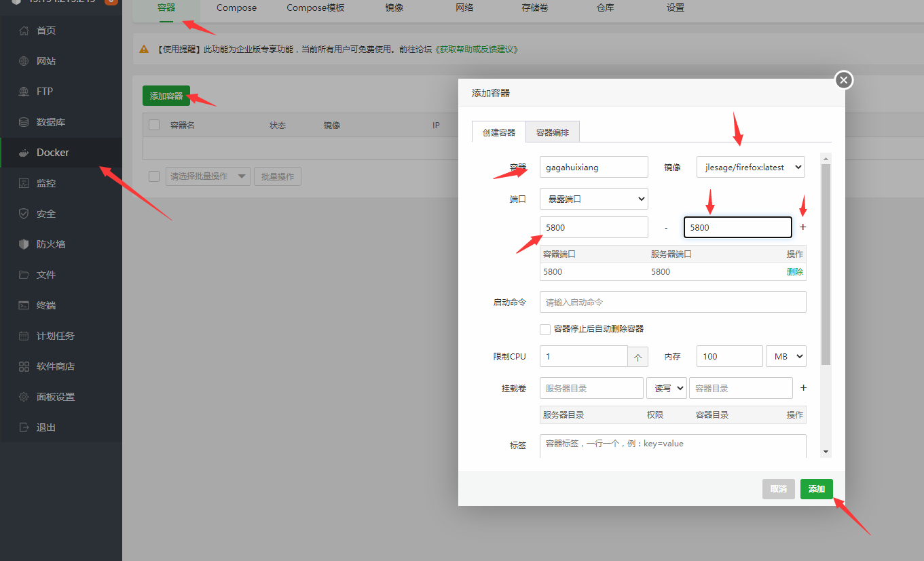The width and height of the screenshot is (924, 561).
Task: Click the home icon next to 首页
Action: click(24, 31)
